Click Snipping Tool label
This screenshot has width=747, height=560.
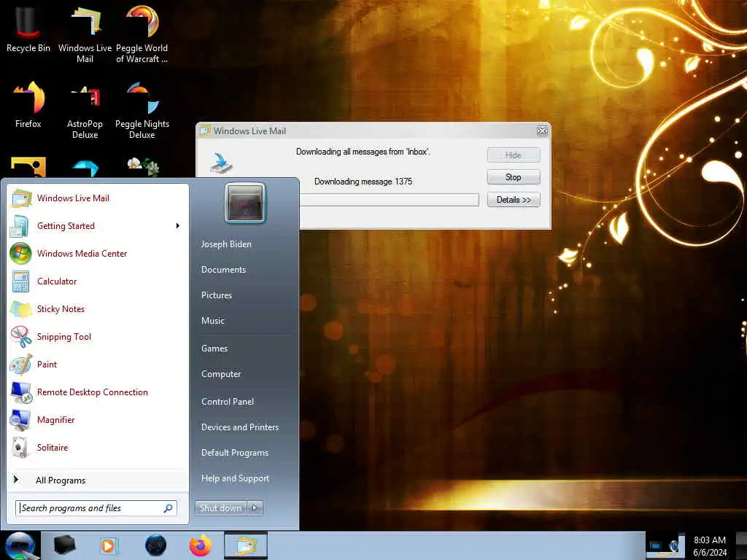click(64, 337)
